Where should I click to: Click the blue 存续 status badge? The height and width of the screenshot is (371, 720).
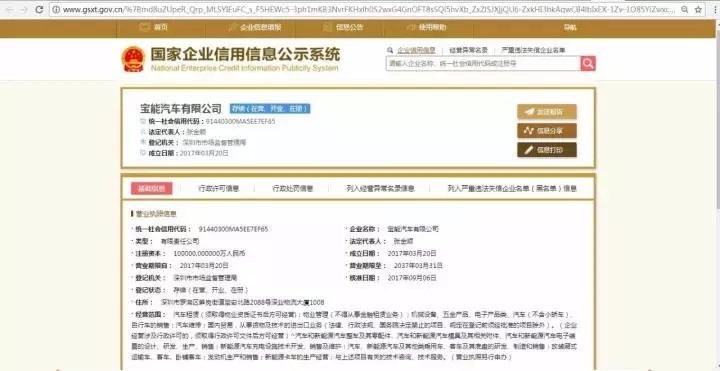coord(270,109)
